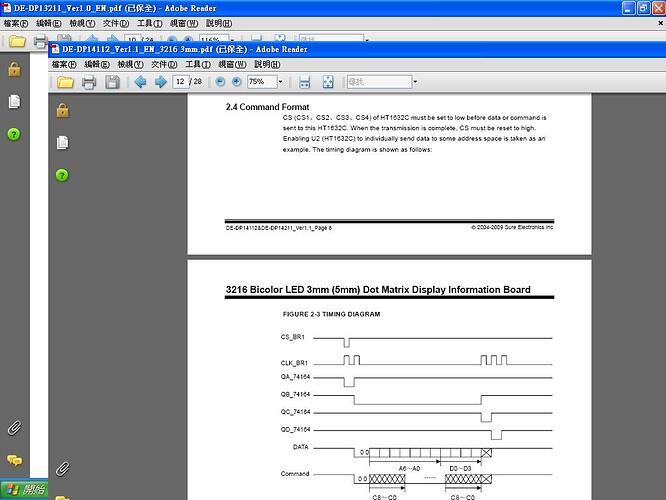
Task: Click 'CLK_BR1' signal label
Action: [x=294, y=363]
